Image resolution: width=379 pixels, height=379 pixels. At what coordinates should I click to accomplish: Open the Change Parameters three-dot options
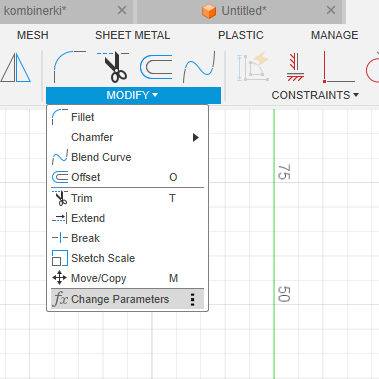192,299
